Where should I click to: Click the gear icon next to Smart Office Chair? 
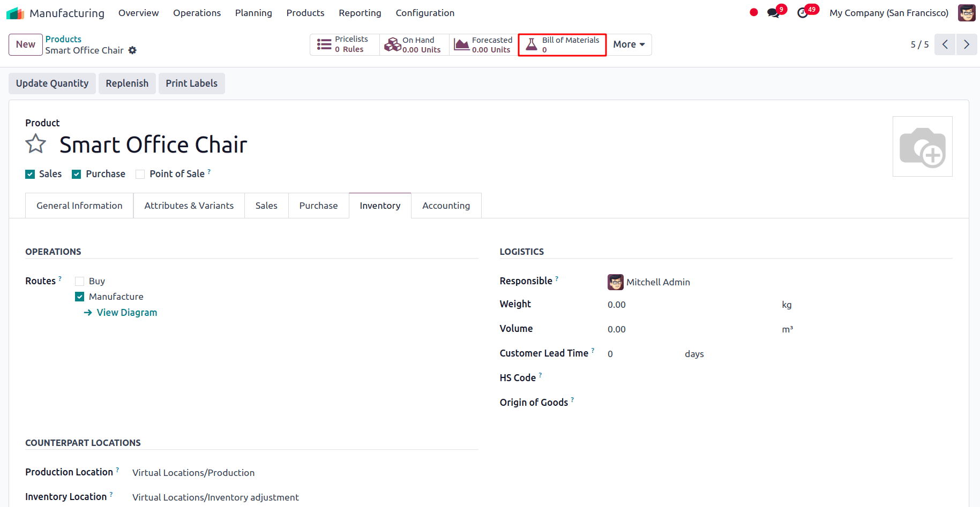coord(132,50)
